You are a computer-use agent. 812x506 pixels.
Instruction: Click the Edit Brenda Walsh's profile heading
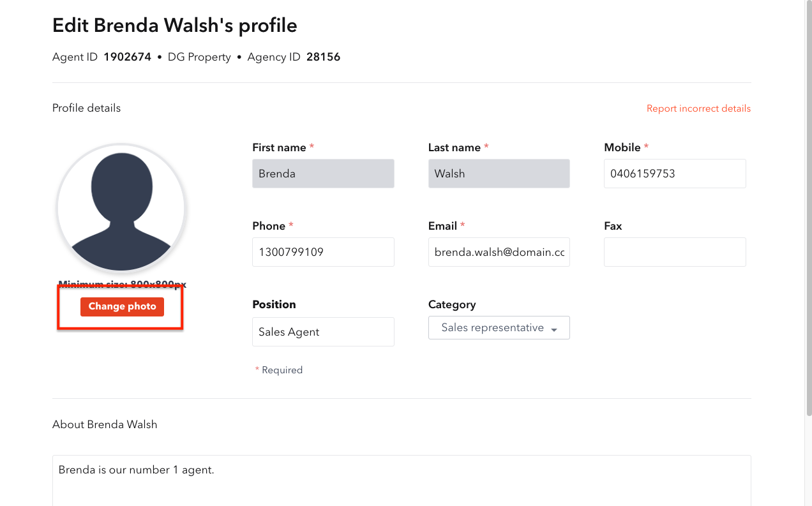click(175, 26)
